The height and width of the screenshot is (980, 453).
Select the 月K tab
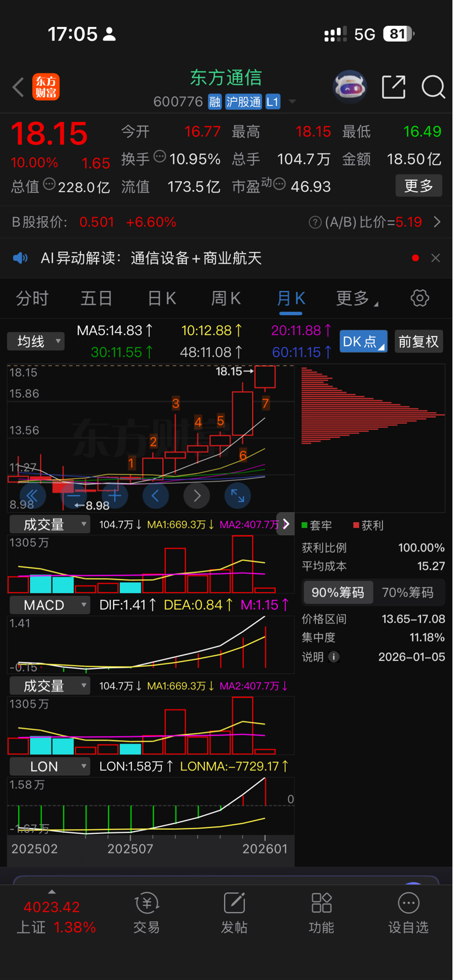[290, 298]
